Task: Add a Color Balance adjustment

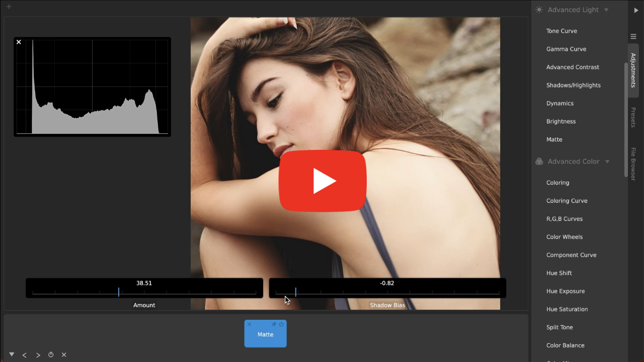Action: click(566, 345)
